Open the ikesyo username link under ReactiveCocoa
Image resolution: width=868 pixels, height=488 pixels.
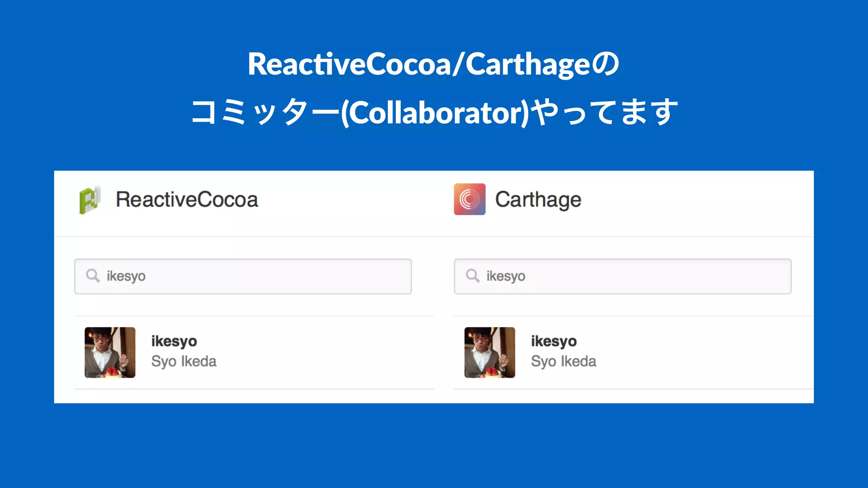click(174, 341)
